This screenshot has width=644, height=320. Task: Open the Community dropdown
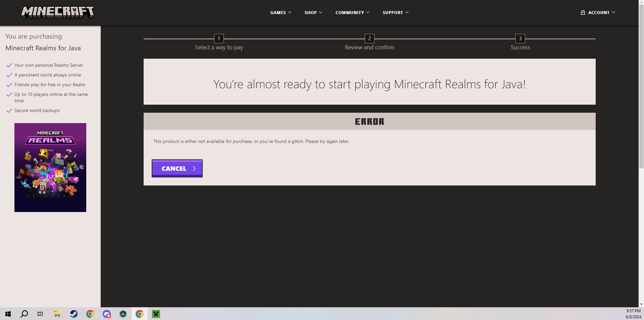click(352, 12)
